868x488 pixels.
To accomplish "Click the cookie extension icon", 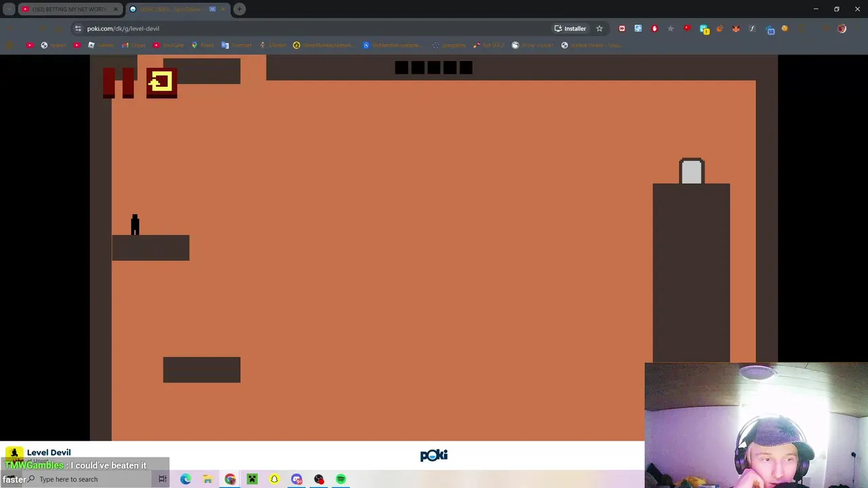I will click(785, 28).
